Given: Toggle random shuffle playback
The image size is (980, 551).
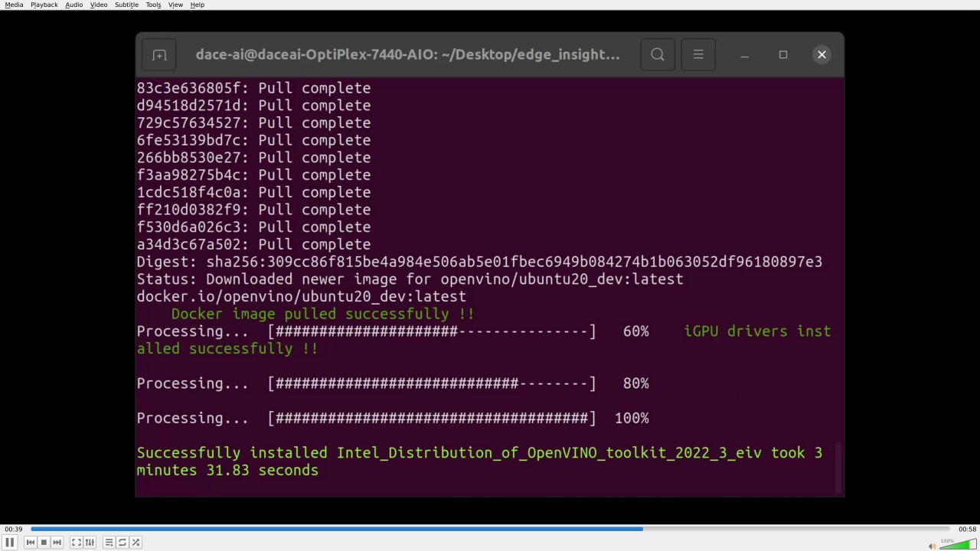Looking at the screenshot, I should click(136, 543).
